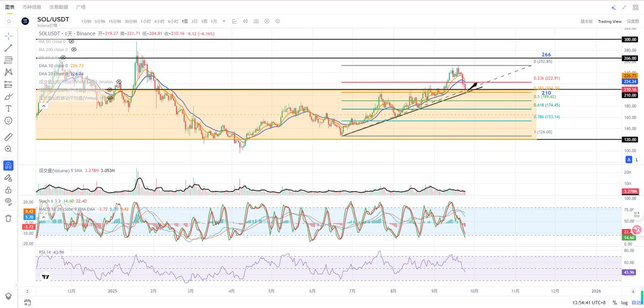The width and height of the screenshot is (644, 308).
Task: Take a chart snapshot with camera icon
Action: click(256, 21)
